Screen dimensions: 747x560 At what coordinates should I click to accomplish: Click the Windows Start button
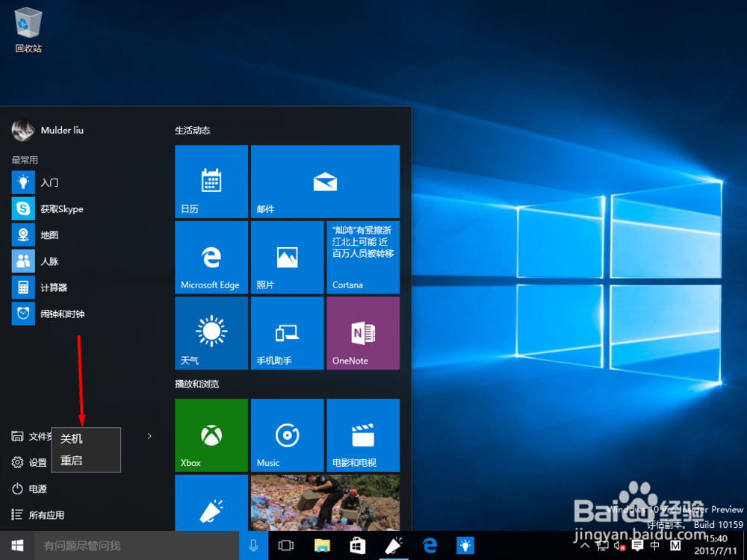click(x=18, y=545)
